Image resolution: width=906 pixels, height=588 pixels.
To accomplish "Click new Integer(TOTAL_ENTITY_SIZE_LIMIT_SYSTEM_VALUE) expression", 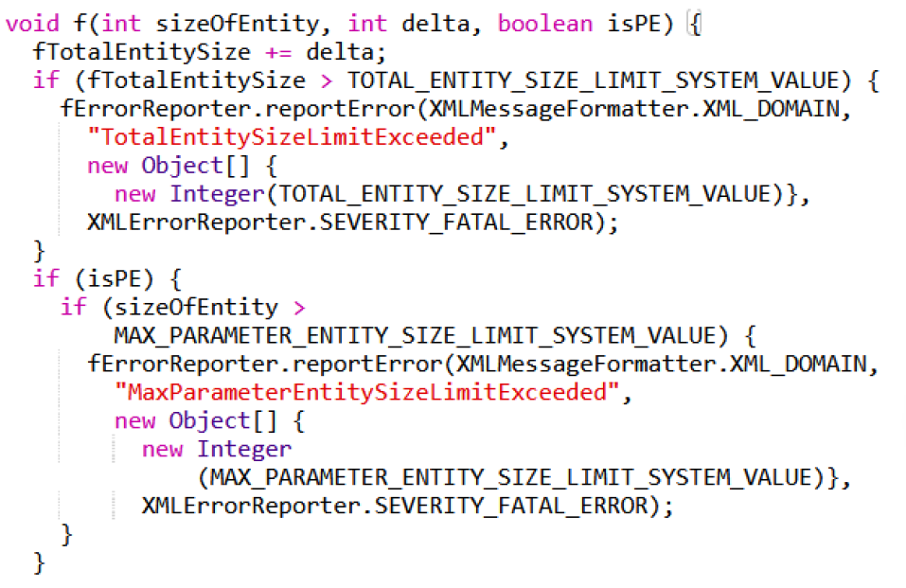I will pyautogui.click(x=449, y=194).
